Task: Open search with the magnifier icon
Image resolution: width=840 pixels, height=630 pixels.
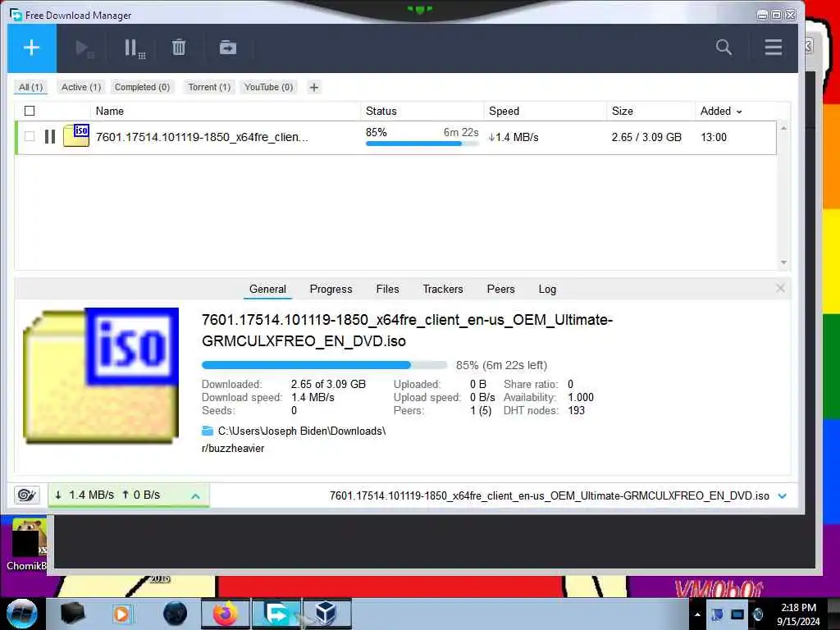Action: (x=724, y=48)
